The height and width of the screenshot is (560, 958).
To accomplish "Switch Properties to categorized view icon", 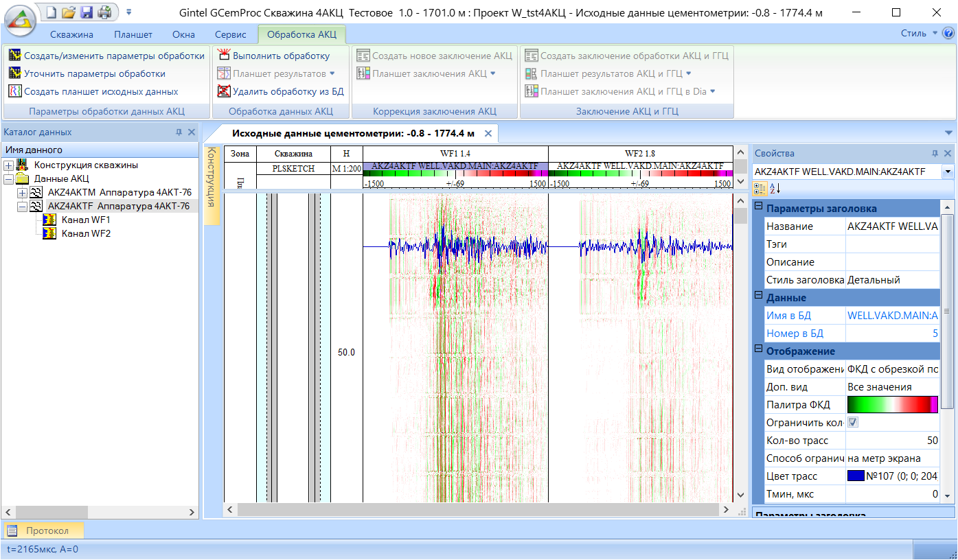I will [x=759, y=188].
